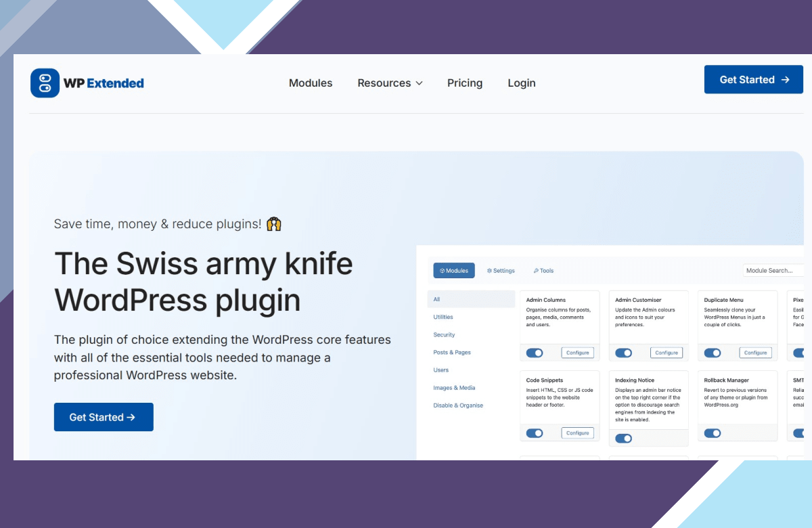Click the Indexing Notice card title
Screen dimensions: 812x528
coord(635,380)
